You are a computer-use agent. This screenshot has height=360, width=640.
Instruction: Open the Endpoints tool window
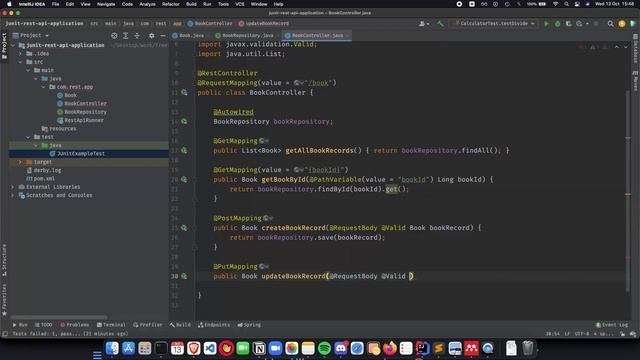pos(214,325)
